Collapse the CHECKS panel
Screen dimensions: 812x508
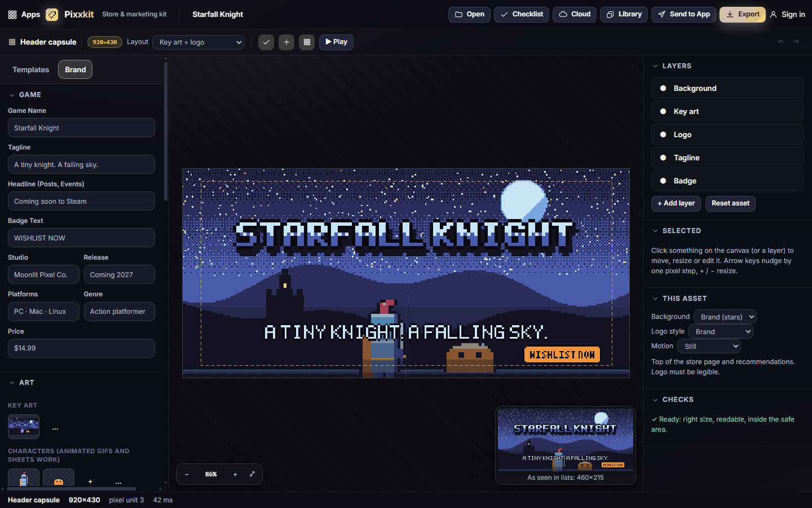655,400
